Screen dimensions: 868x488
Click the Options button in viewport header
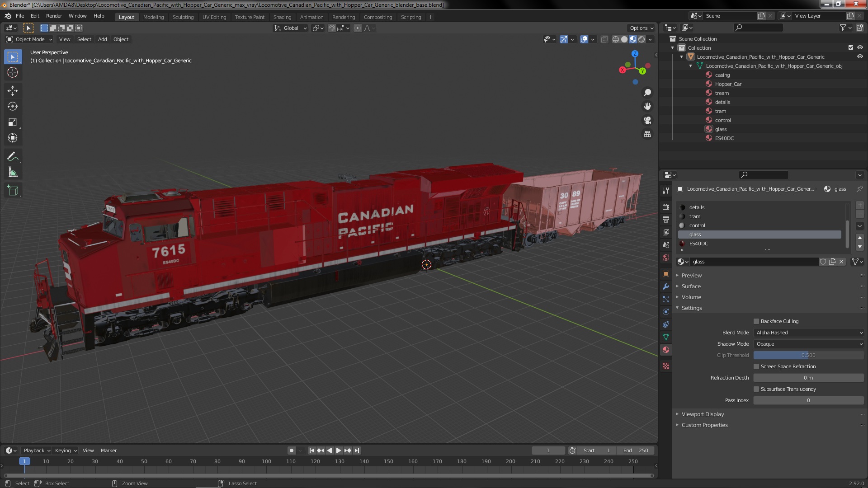click(642, 28)
